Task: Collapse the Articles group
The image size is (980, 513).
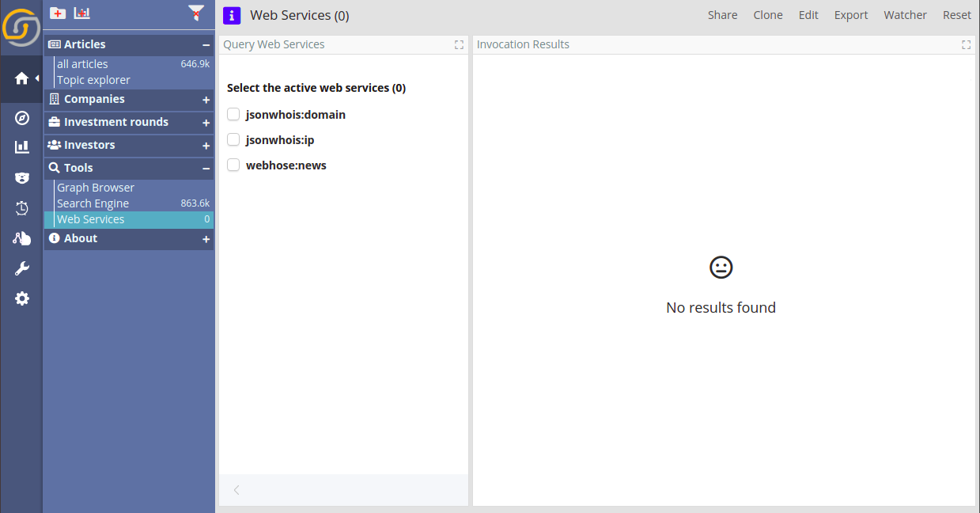Action: coord(206,45)
